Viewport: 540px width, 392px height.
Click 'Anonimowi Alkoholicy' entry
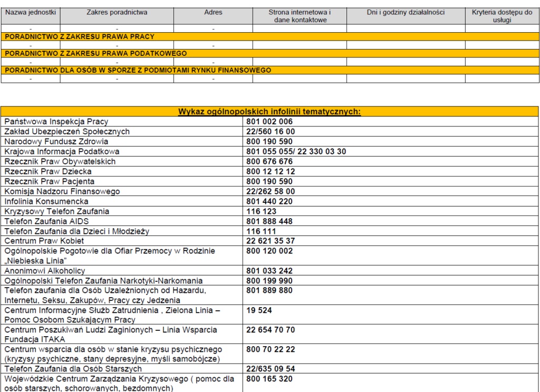click(x=45, y=271)
